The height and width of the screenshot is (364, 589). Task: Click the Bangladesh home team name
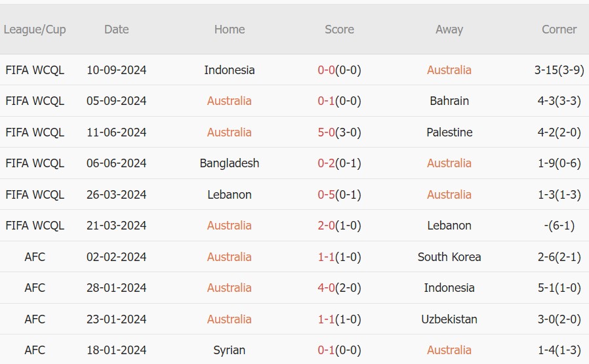[229, 163]
